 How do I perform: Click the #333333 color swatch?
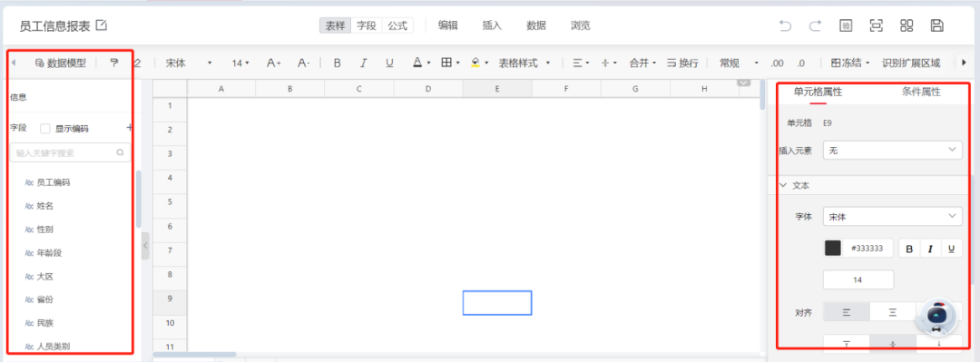point(832,249)
